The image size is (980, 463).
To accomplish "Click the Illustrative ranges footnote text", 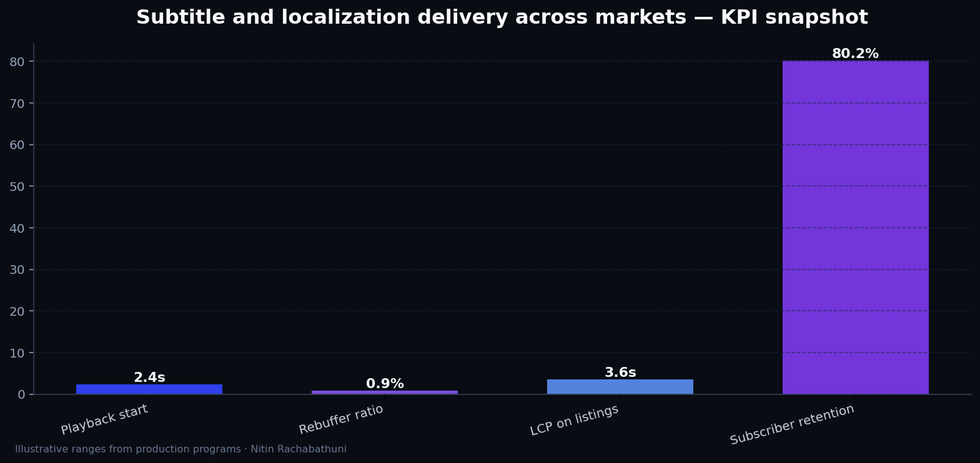I will [181, 449].
